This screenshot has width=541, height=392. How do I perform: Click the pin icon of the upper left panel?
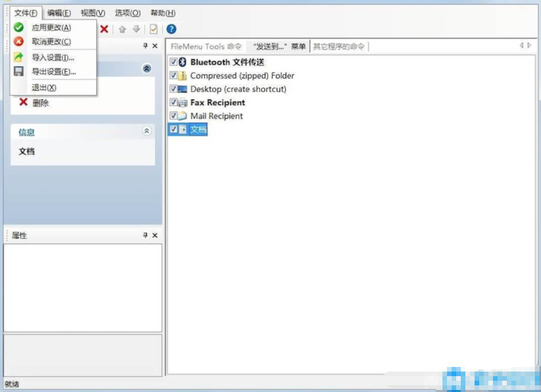tap(145, 45)
